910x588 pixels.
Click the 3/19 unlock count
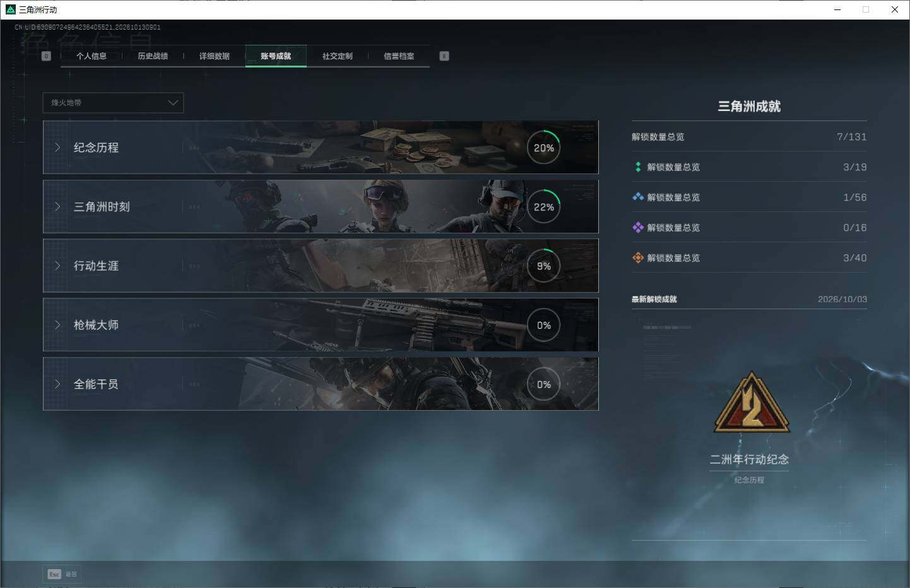[854, 167]
